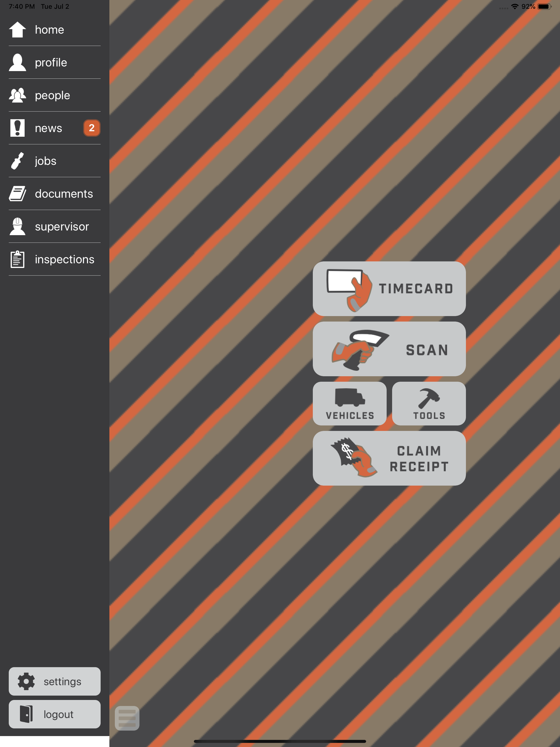
Task: Tap the jobs screwdriver icon
Action: [17, 161]
